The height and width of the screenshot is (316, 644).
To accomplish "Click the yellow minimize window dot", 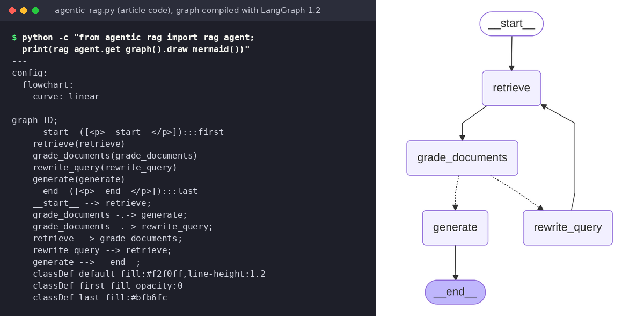I will [24, 10].
